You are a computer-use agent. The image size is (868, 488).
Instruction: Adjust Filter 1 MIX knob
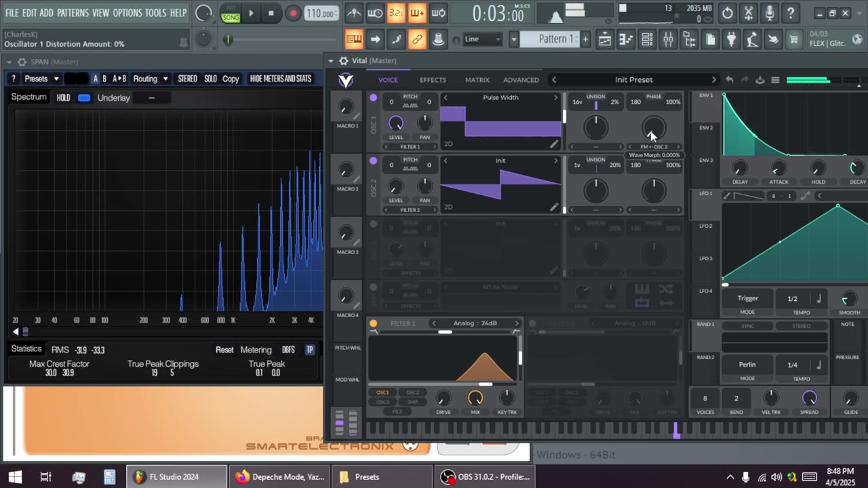475,399
